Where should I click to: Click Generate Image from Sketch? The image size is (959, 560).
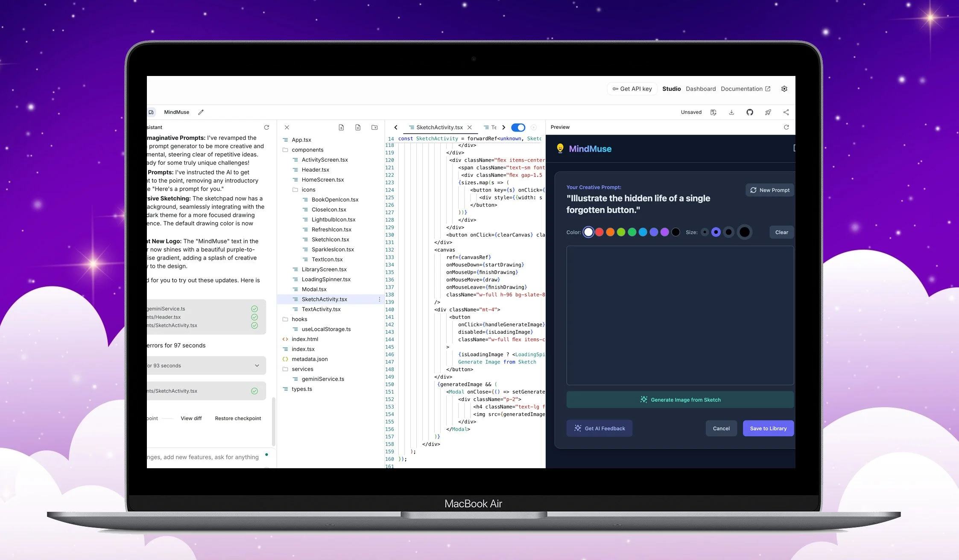click(x=680, y=400)
